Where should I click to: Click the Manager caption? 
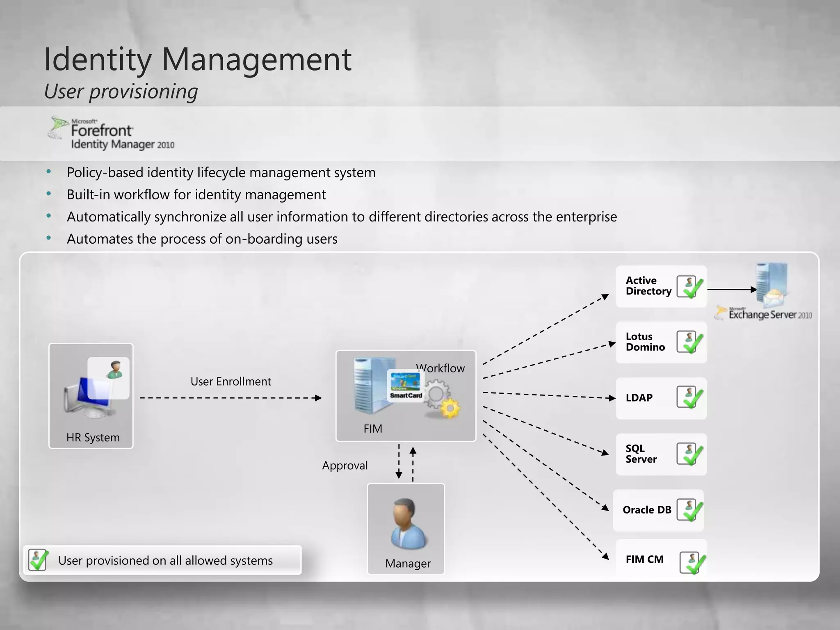408,564
